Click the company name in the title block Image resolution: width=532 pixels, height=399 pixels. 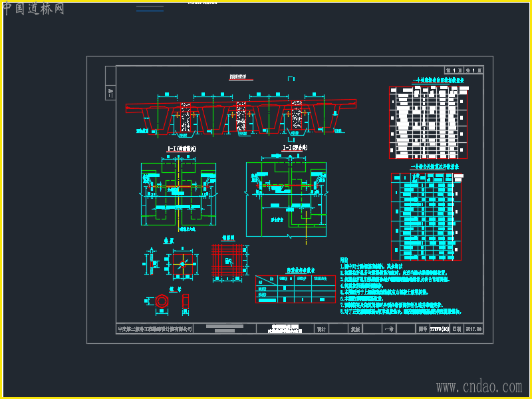155,329
